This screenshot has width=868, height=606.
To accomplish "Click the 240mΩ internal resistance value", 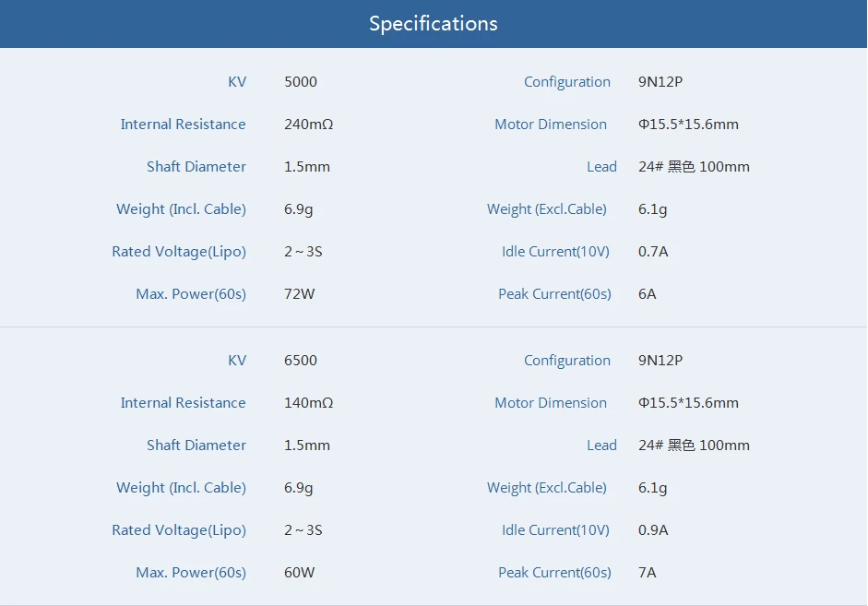I will pyautogui.click(x=308, y=125).
